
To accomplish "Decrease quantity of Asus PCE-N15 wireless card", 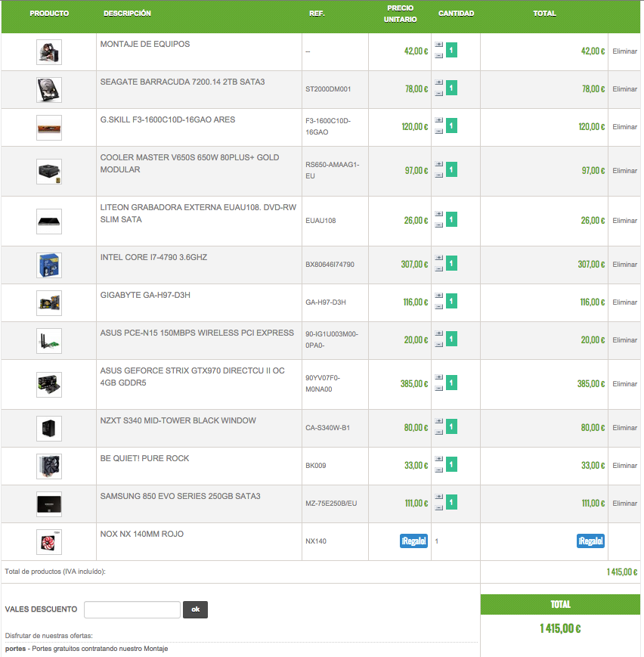I will [438, 344].
